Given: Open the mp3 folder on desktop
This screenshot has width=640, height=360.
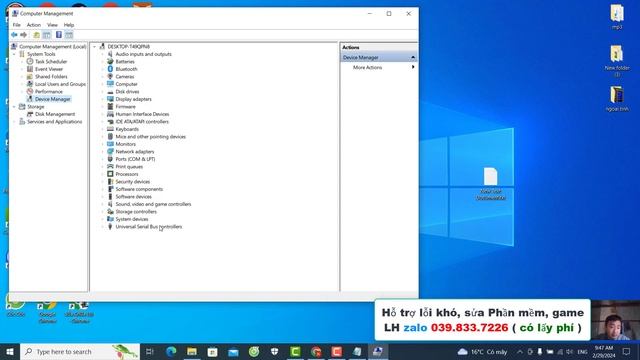Looking at the screenshot, I should pyautogui.click(x=617, y=17).
